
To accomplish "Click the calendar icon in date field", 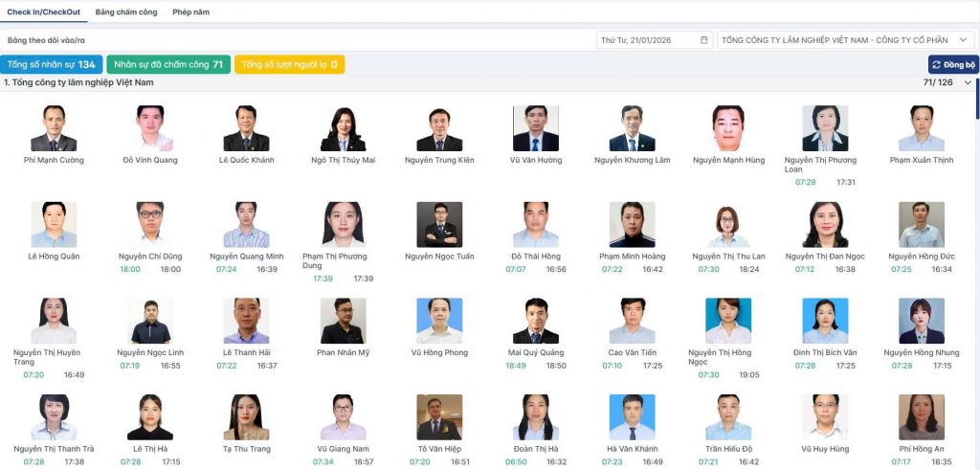I will coord(703,40).
